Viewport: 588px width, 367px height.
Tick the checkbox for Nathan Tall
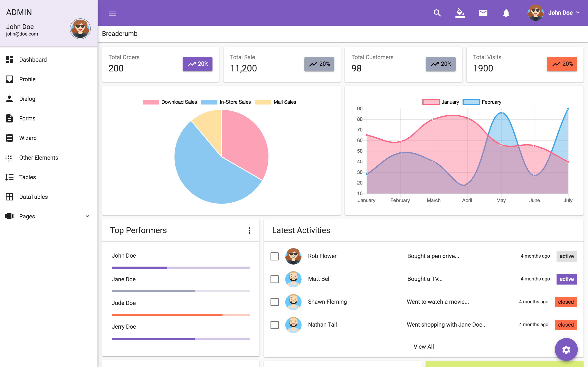(274, 325)
